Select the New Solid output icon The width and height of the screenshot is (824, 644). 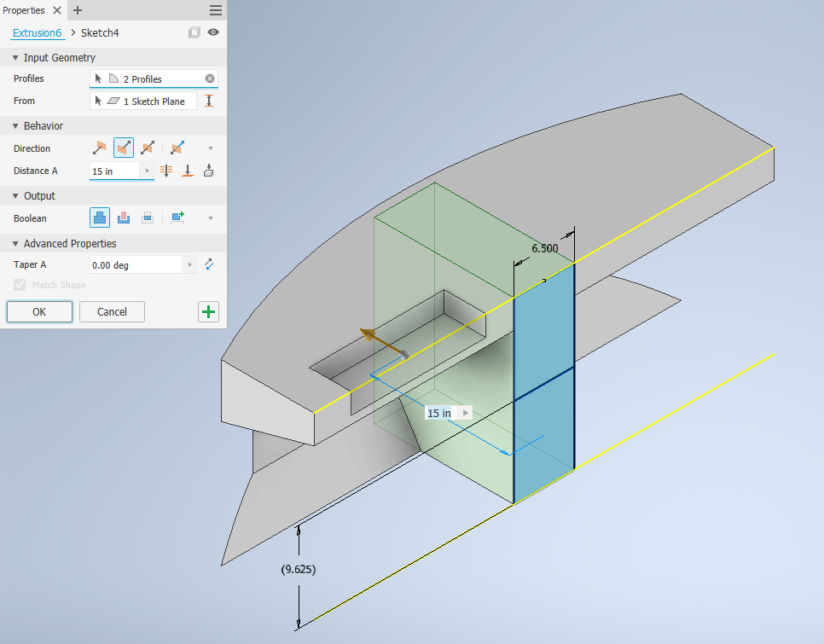click(x=177, y=218)
